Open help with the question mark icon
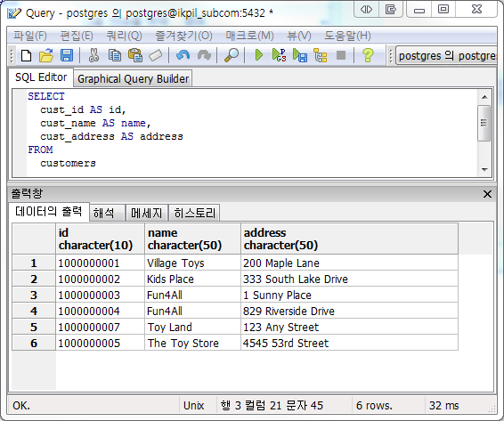The image size is (504, 421). [x=368, y=55]
